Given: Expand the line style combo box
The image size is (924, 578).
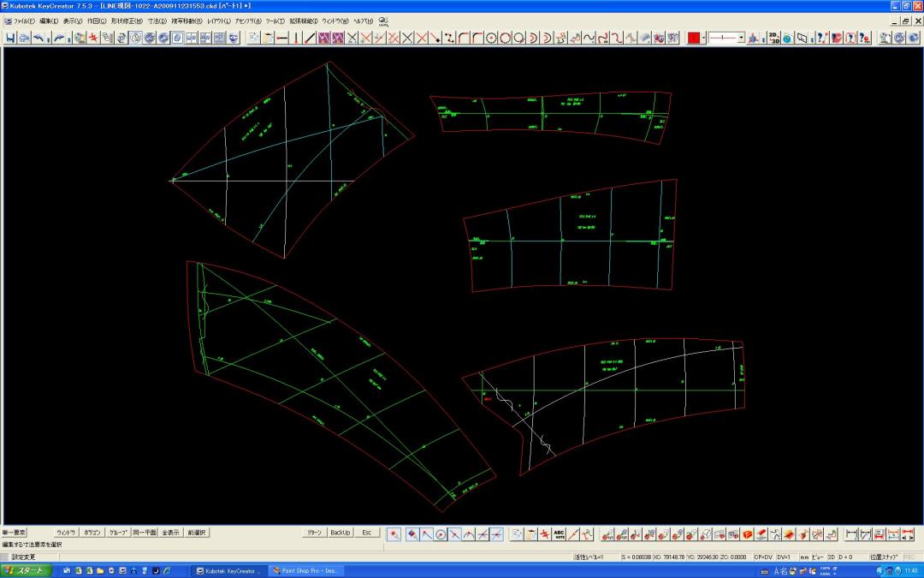Looking at the screenshot, I should [x=741, y=38].
